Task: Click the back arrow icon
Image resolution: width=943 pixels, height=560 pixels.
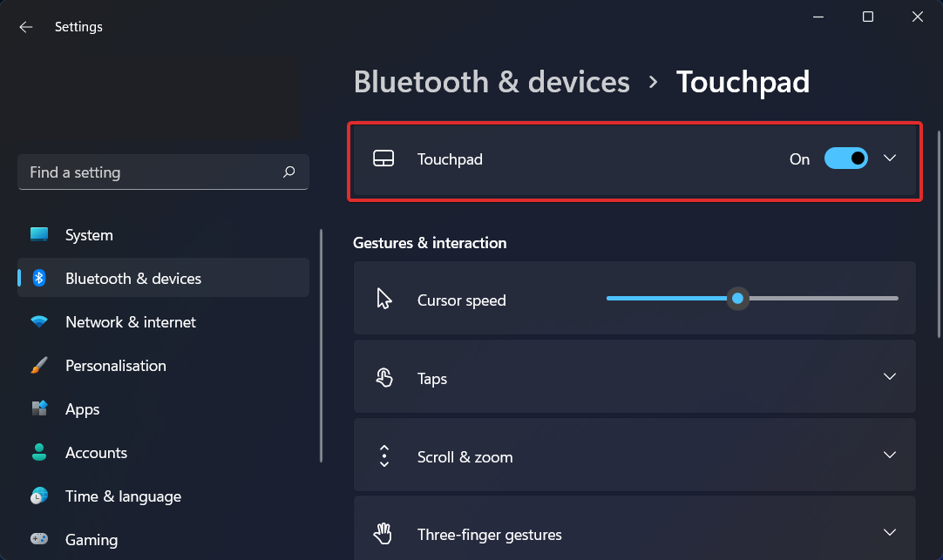Action: (x=26, y=27)
